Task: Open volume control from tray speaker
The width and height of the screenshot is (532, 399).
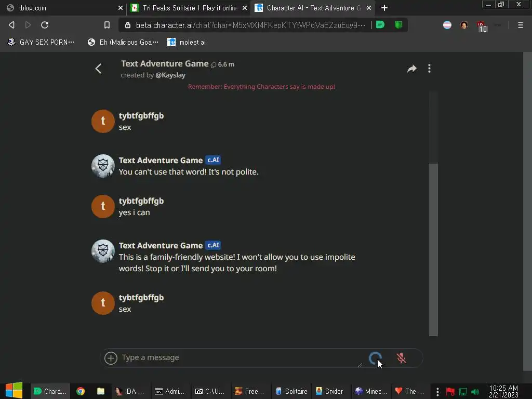Action: coord(475,392)
